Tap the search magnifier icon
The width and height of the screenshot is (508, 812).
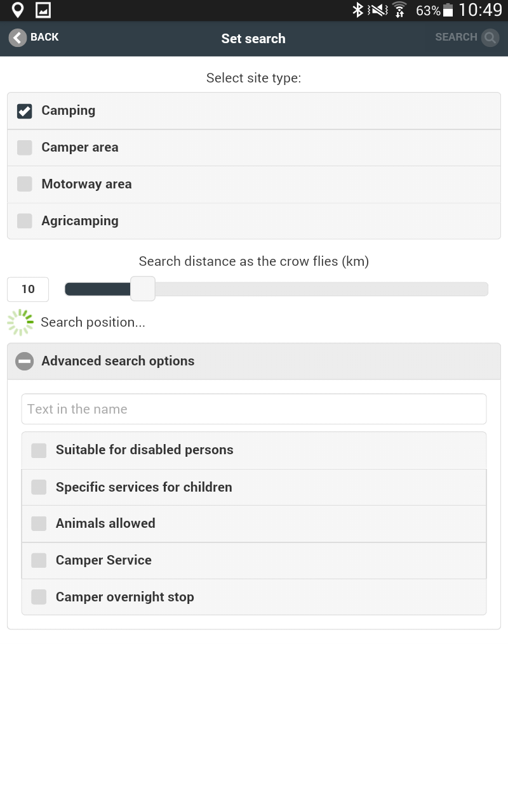[x=490, y=37]
